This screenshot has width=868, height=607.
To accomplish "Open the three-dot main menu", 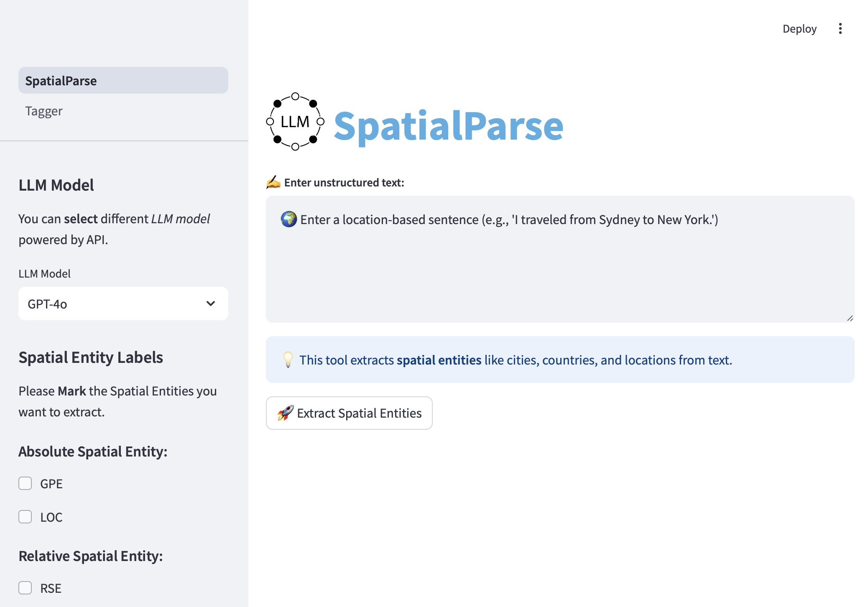I will (x=840, y=29).
